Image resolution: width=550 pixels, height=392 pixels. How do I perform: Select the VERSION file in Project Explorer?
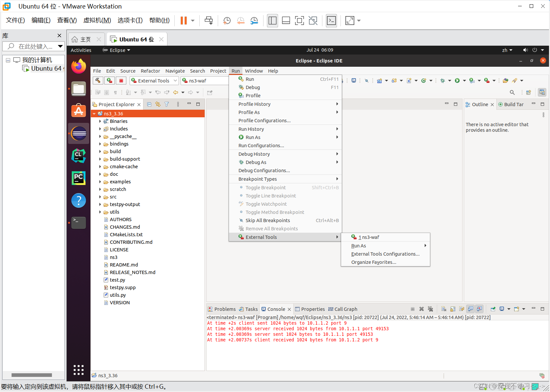[120, 303]
